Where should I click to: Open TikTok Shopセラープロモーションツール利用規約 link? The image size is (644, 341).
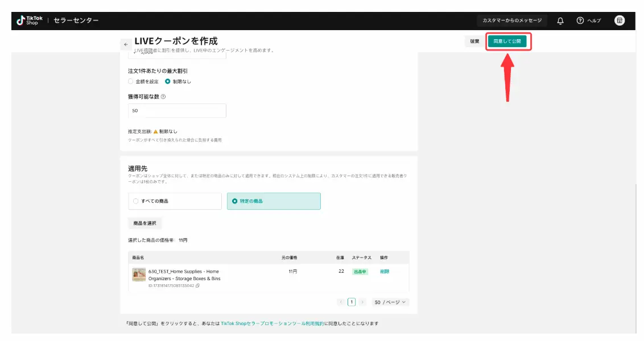pos(272,323)
